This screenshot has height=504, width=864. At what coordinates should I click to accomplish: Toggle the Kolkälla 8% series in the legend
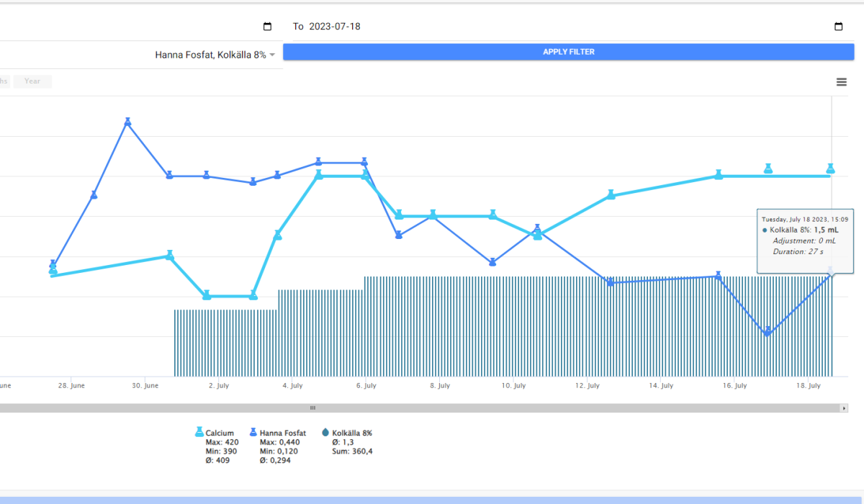pyautogui.click(x=346, y=433)
